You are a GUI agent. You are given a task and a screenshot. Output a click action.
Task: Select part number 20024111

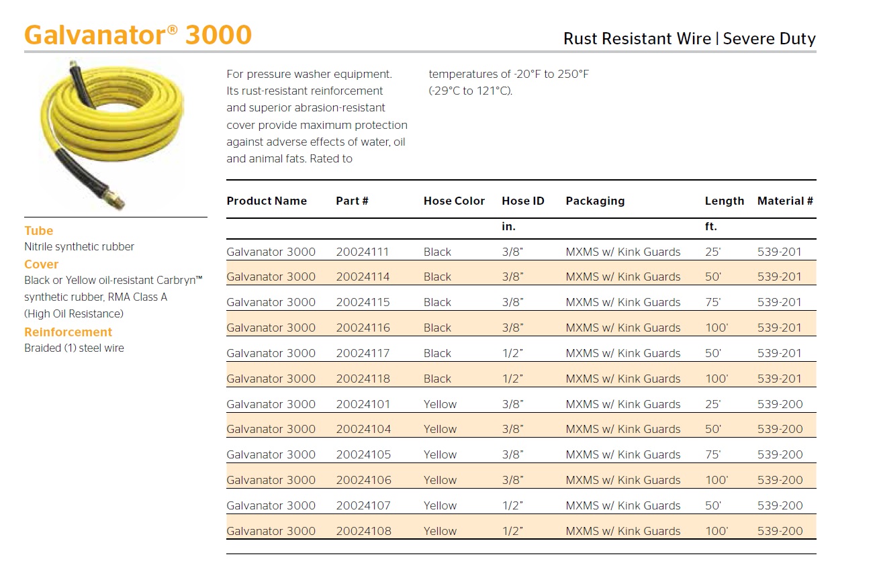[363, 252]
